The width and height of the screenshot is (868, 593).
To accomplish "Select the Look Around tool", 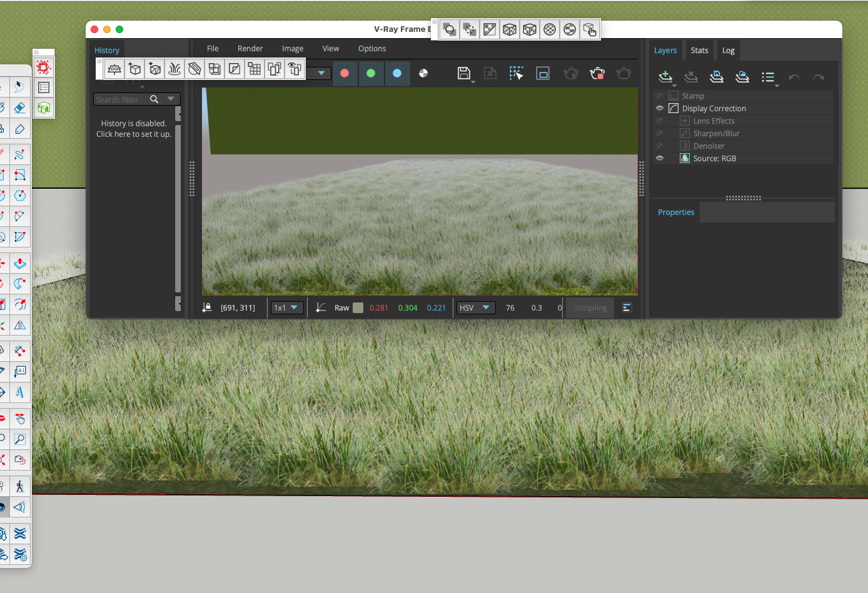I will pos(20,506).
